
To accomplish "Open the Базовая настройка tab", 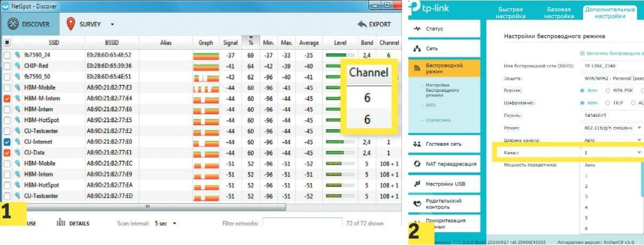I will point(559,13).
